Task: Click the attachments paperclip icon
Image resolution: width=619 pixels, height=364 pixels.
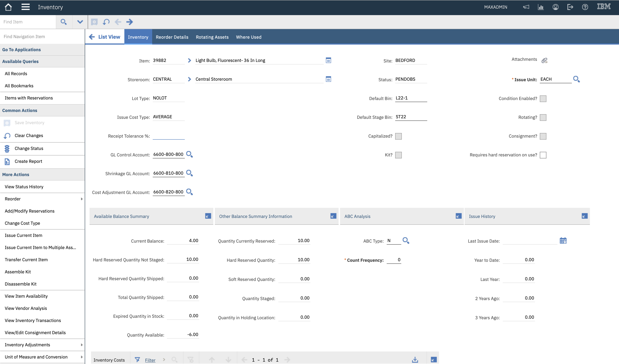Action: (x=545, y=60)
